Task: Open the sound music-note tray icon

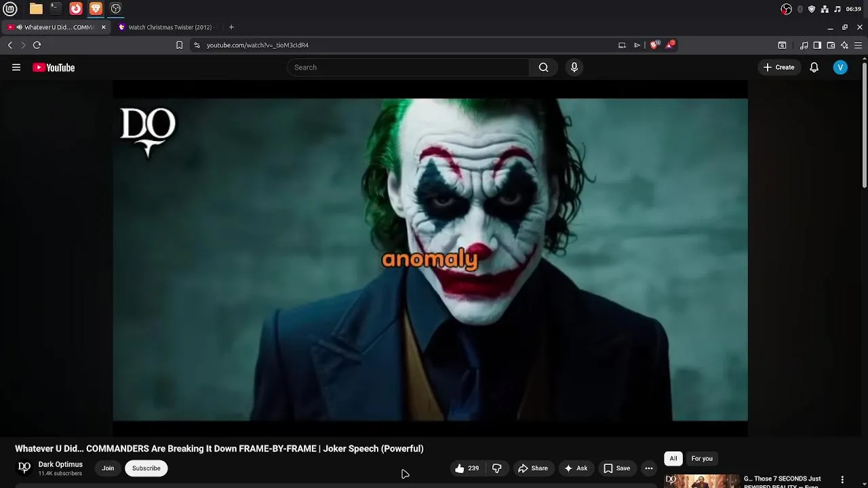Action: pos(837,9)
